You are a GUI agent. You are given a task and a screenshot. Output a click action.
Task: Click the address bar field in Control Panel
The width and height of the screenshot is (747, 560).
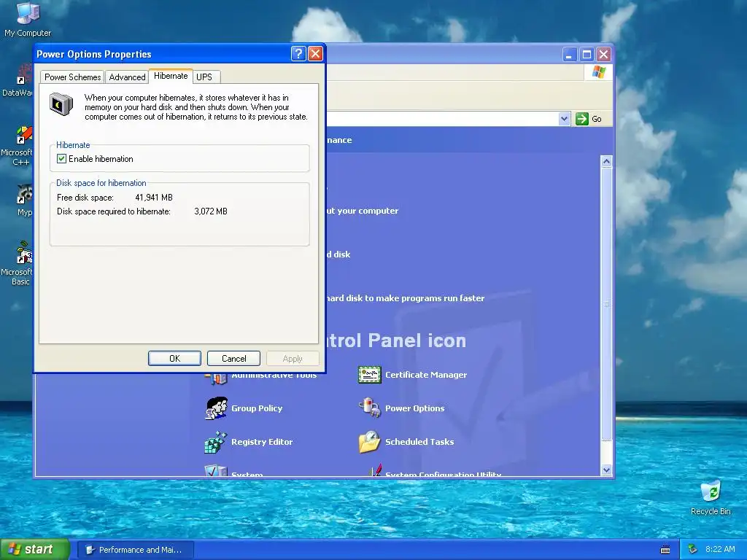(442, 119)
